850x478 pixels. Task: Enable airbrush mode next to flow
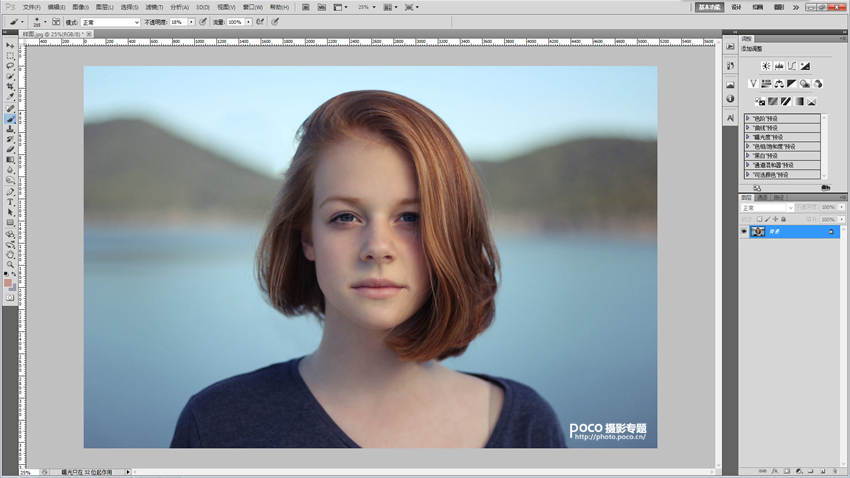coord(260,22)
